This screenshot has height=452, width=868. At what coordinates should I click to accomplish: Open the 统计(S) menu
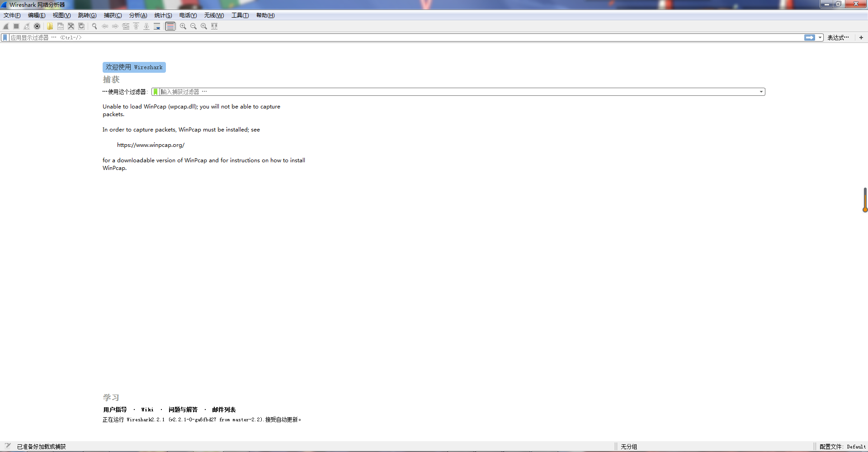(x=163, y=15)
